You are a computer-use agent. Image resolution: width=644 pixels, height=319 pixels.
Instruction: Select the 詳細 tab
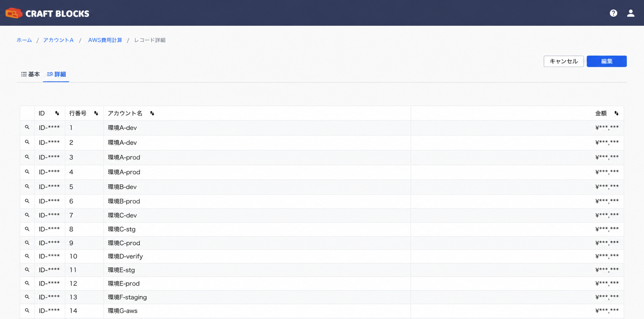(x=56, y=74)
